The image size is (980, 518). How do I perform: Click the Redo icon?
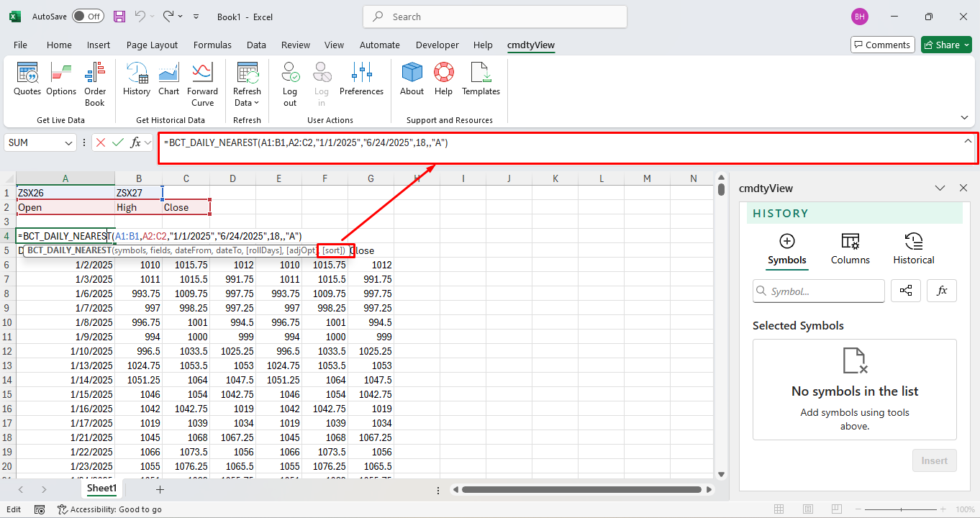pyautogui.click(x=168, y=16)
